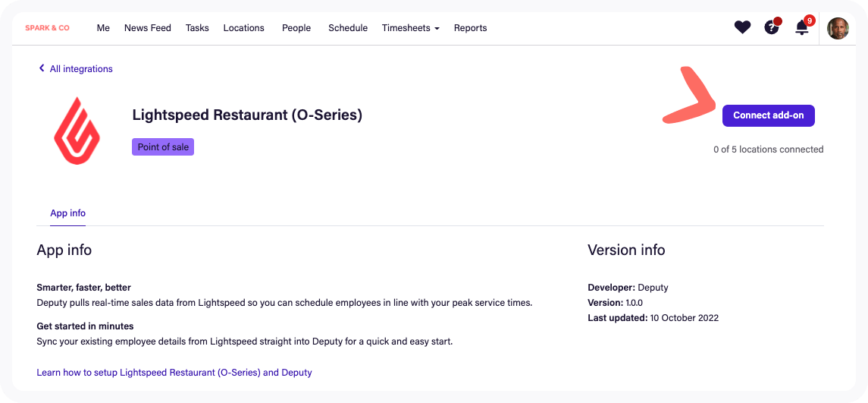This screenshot has height=403, width=868.
Task: Click the Connect add-on button
Action: (769, 115)
